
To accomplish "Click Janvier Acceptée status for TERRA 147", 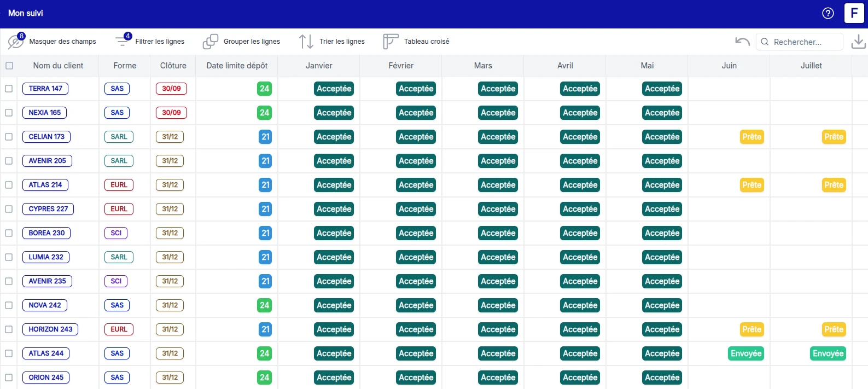I will click(334, 89).
